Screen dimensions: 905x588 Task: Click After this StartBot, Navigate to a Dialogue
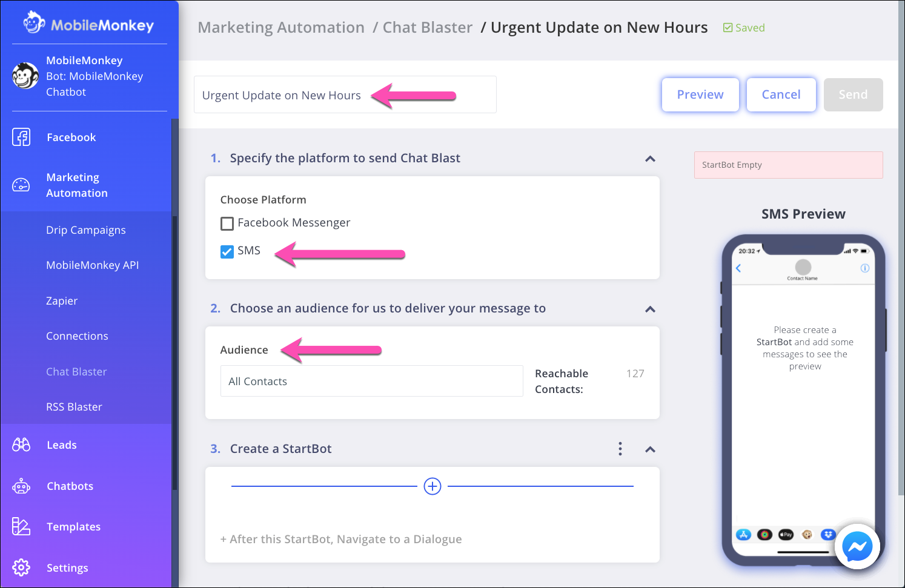point(341,539)
